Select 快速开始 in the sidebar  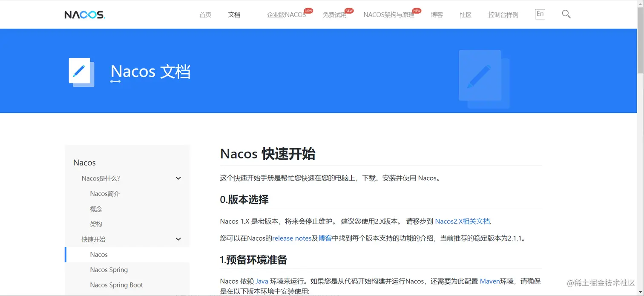pyautogui.click(x=94, y=239)
